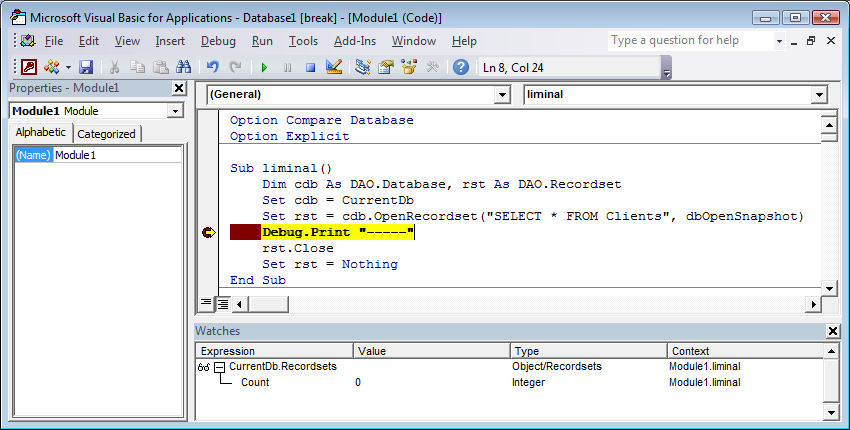Image resolution: width=850 pixels, height=430 pixels.
Task: Open the (General) object dropdown
Action: tap(503, 95)
